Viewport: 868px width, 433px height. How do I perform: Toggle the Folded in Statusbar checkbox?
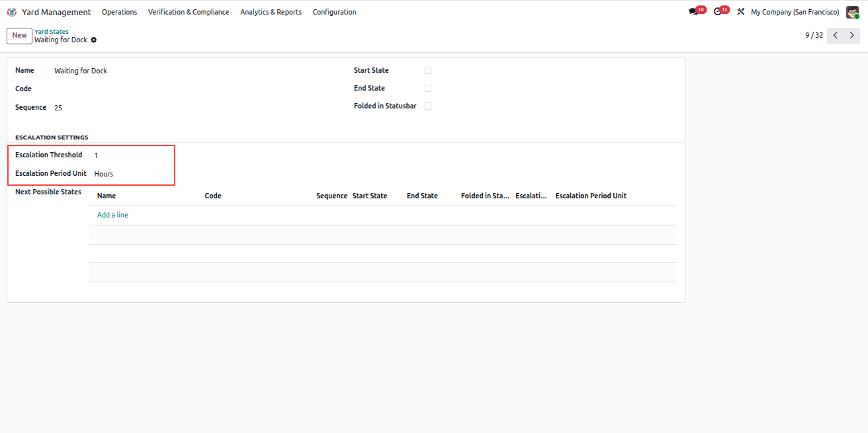[428, 106]
